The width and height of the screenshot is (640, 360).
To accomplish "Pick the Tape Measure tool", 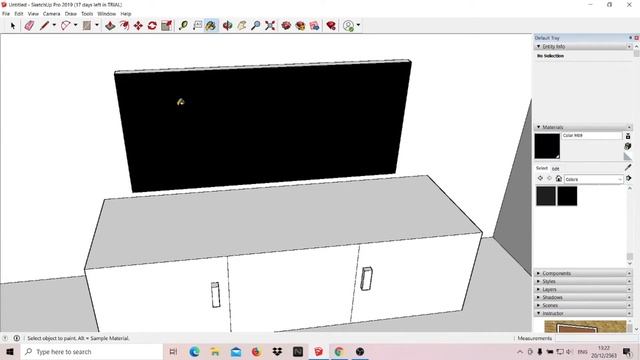I will 183,26.
